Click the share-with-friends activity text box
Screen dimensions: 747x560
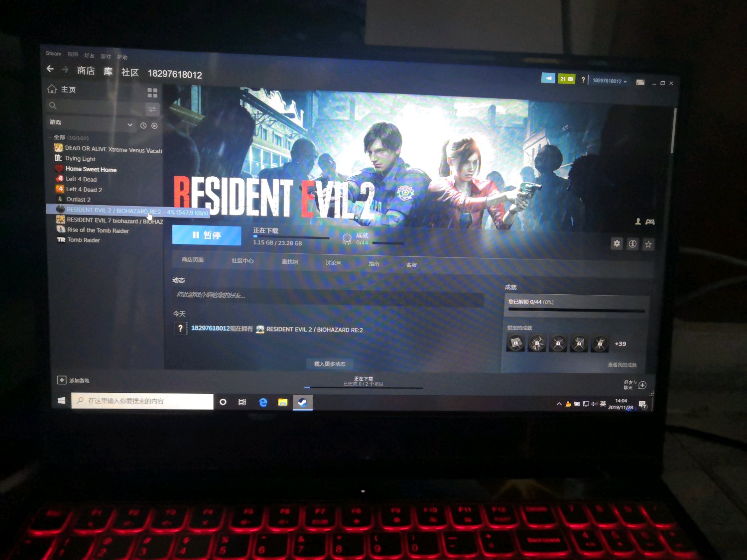tap(329, 297)
